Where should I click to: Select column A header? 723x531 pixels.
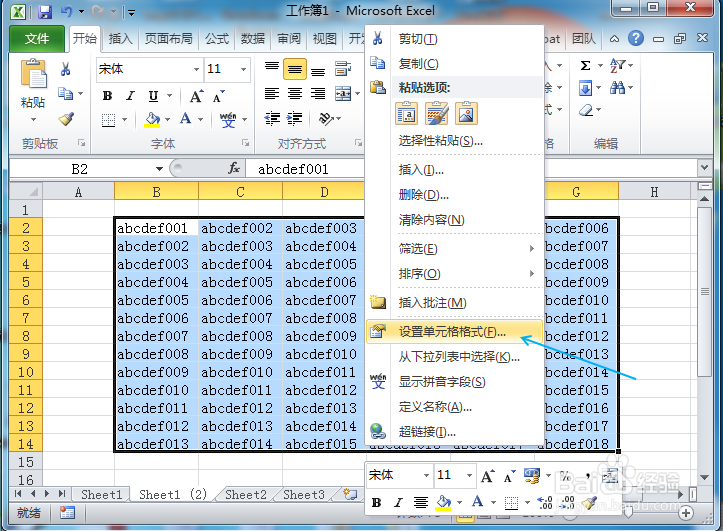tap(78, 192)
